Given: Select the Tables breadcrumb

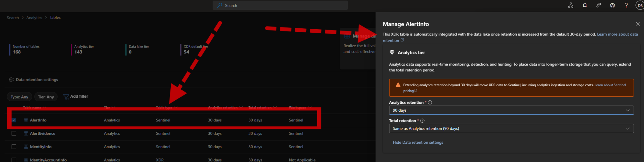Looking at the screenshot, I should [55, 18].
